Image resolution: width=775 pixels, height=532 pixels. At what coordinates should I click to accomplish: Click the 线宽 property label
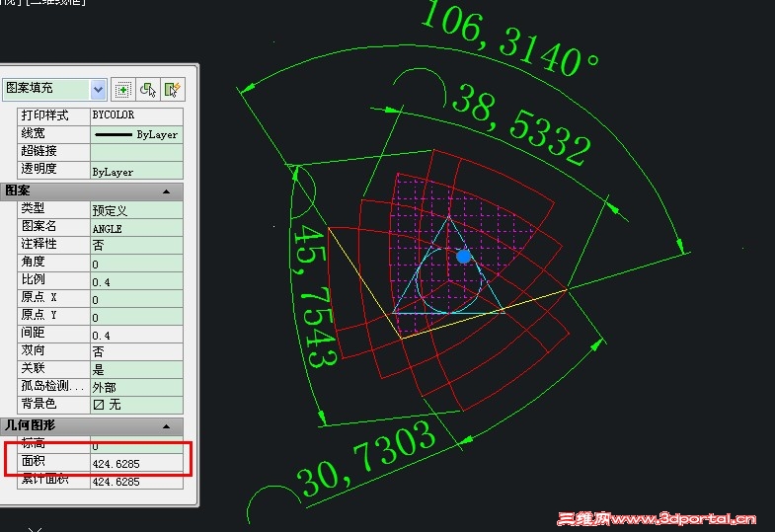(34, 133)
